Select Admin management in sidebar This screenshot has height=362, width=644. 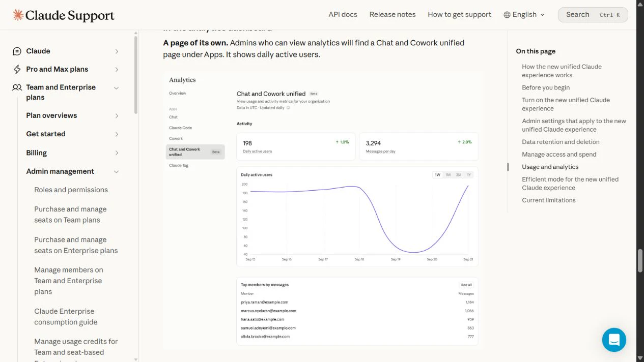[60, 171]
